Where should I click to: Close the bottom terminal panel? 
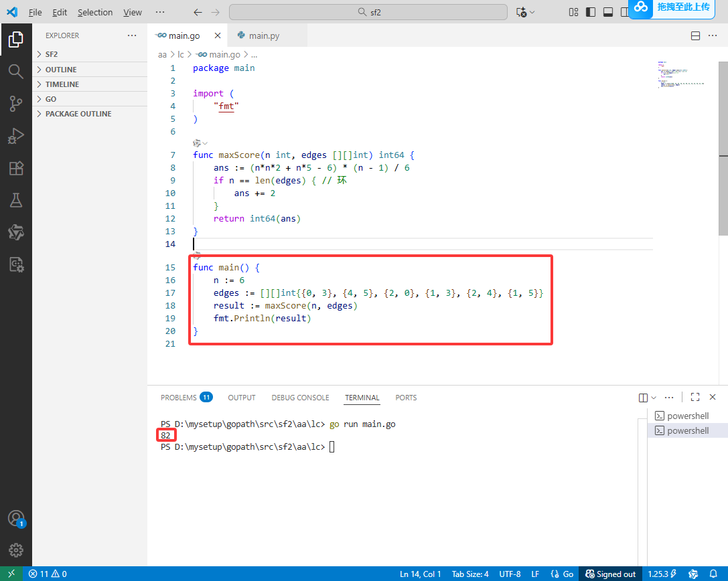coord(713,397)
